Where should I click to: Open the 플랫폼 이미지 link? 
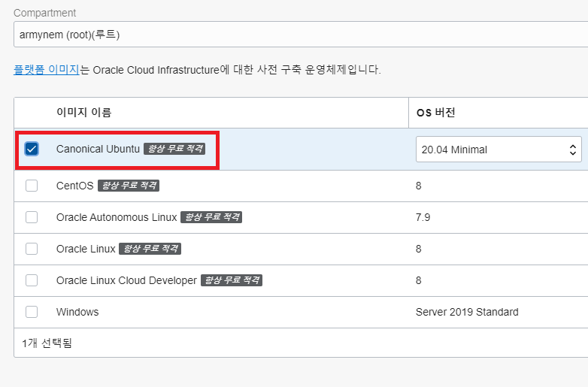pos(47,70)
